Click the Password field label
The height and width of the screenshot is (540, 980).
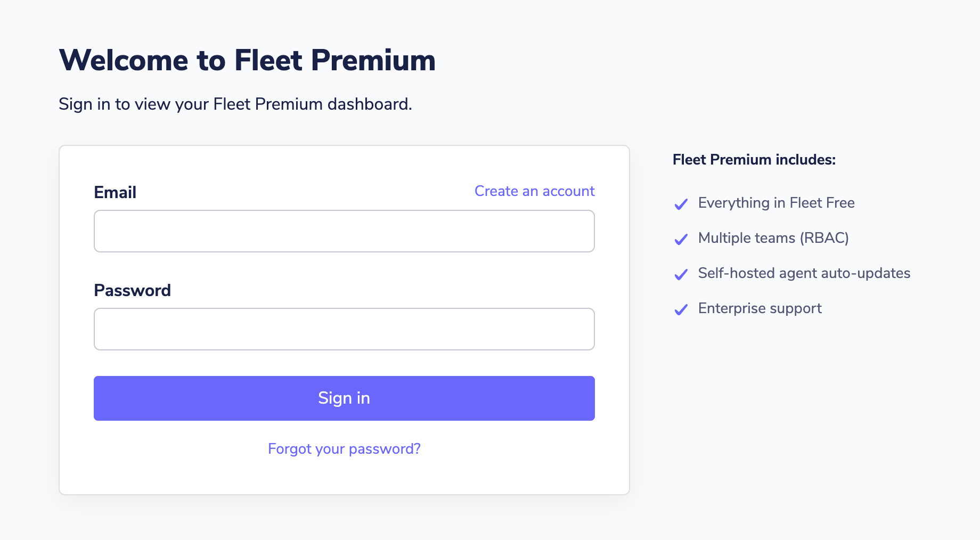coord(133,290)
